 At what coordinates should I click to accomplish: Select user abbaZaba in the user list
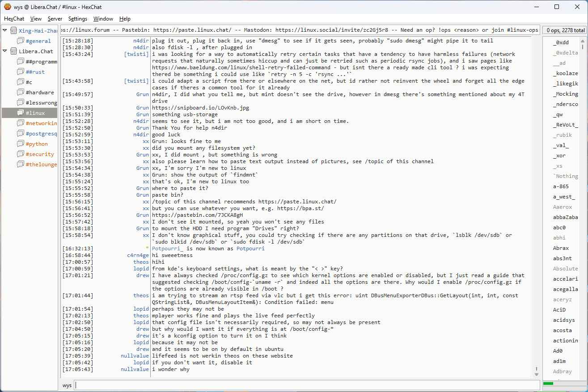pos(565,217)
